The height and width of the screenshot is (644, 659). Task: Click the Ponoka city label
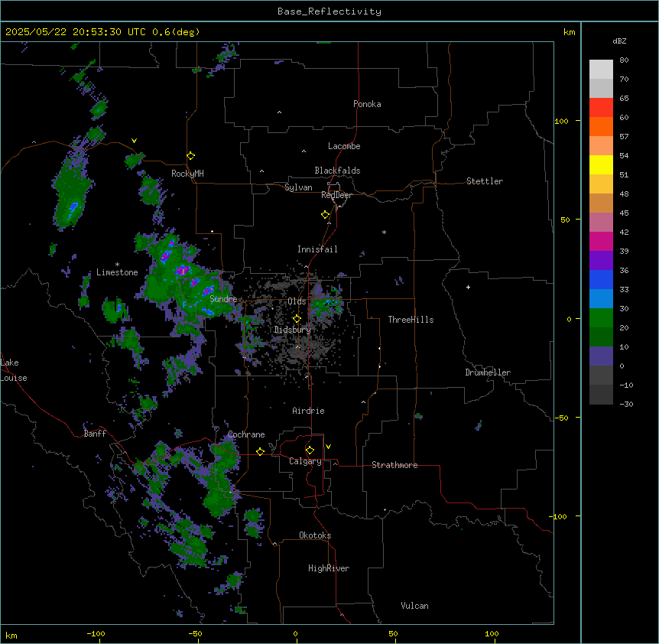click(x=367, y=104)
